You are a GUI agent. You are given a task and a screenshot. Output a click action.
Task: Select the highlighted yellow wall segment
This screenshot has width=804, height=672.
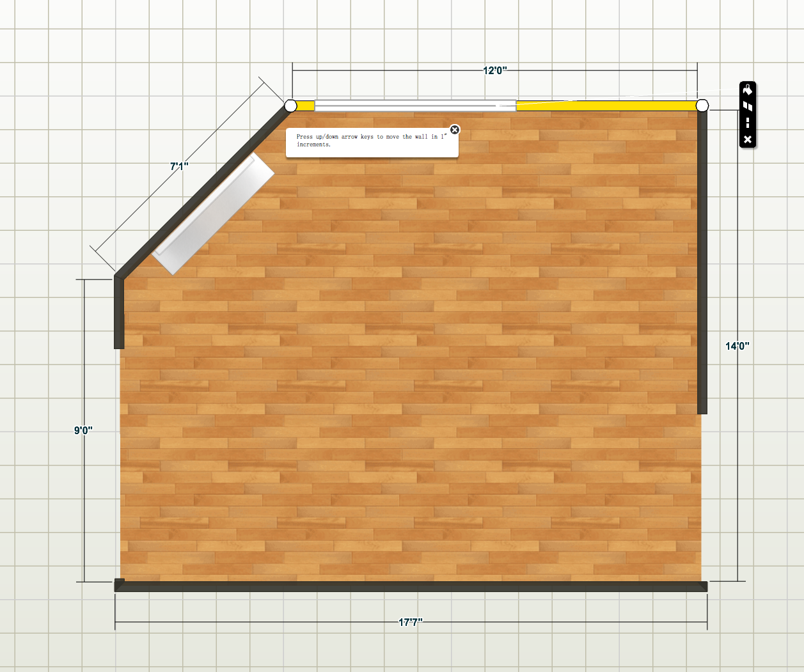[608, 105]
